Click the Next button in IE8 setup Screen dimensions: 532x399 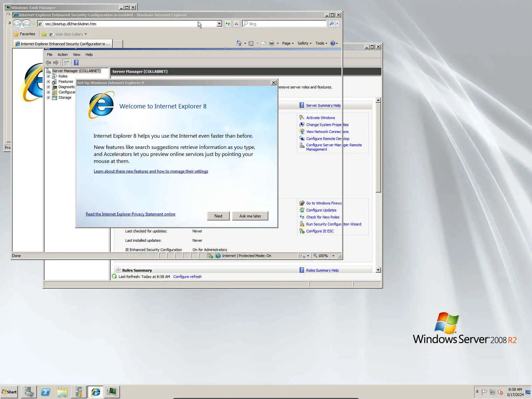pyautogui.click(x=218, y=216)
